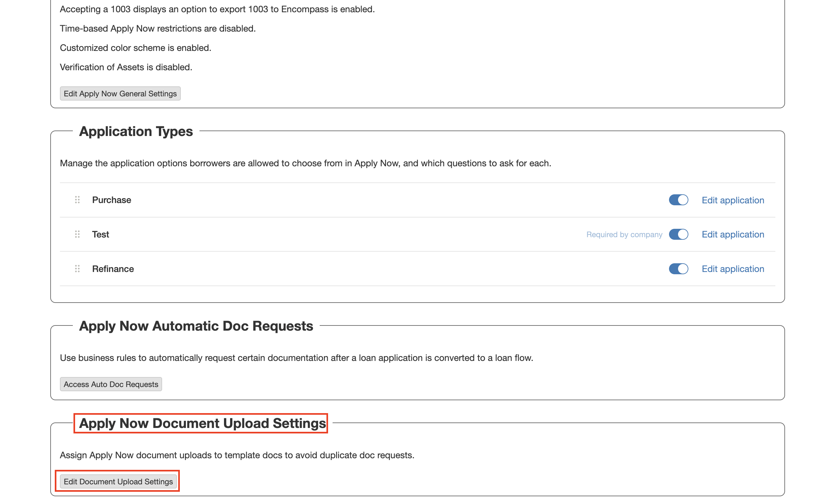Disable the Purchase application toggle

678,200
